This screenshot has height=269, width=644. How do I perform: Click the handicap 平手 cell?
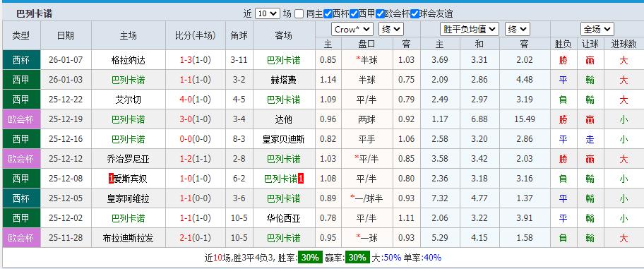point(366,139)
